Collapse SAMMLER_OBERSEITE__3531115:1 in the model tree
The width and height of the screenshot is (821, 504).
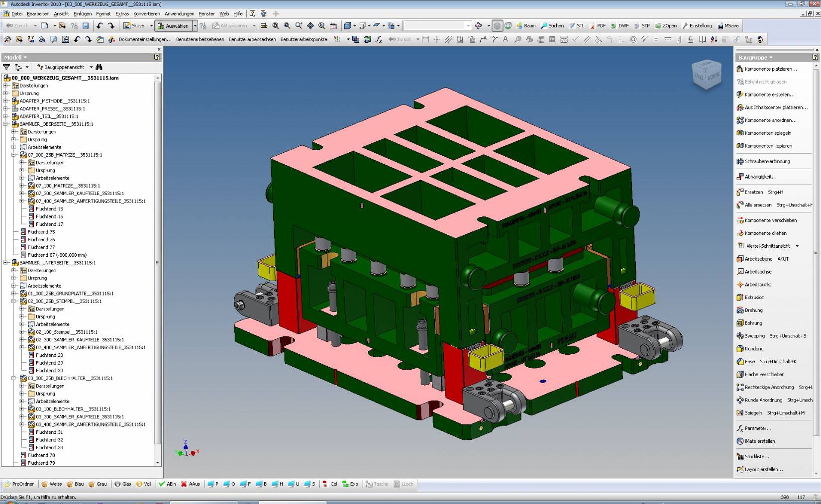pos(5,124)
